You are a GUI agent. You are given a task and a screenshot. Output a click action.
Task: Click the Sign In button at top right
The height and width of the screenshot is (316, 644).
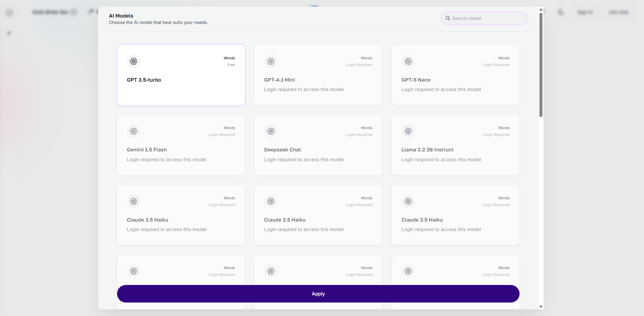[x=585, y=12]
